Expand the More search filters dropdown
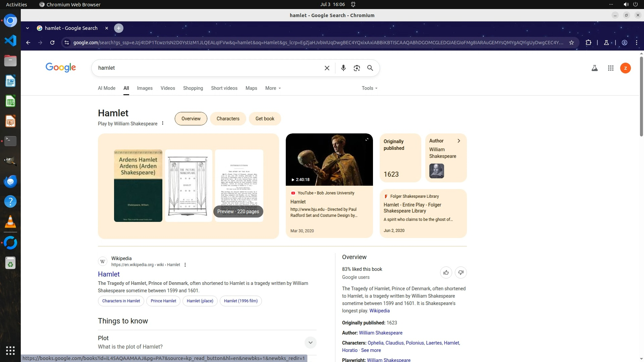Image resolution: width=644 pixels, height=362 pixels. click(273, 88)
